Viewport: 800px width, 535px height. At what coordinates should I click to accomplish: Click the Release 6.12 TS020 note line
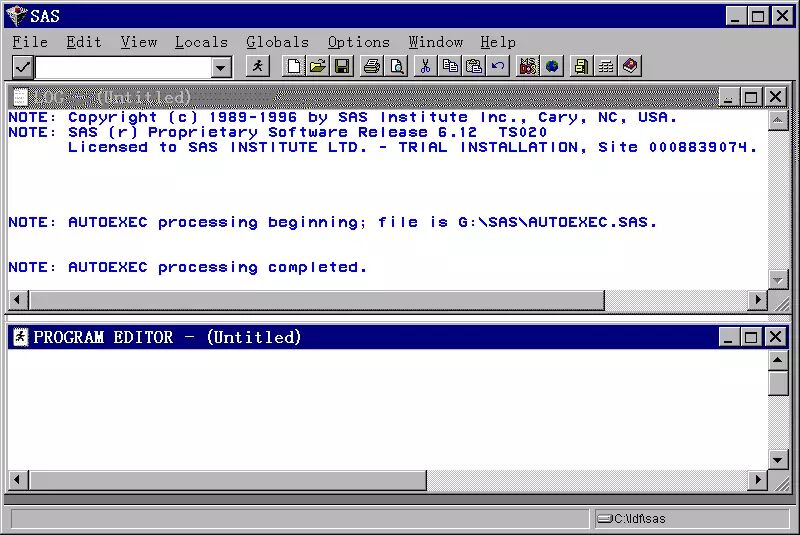[278, 133]
